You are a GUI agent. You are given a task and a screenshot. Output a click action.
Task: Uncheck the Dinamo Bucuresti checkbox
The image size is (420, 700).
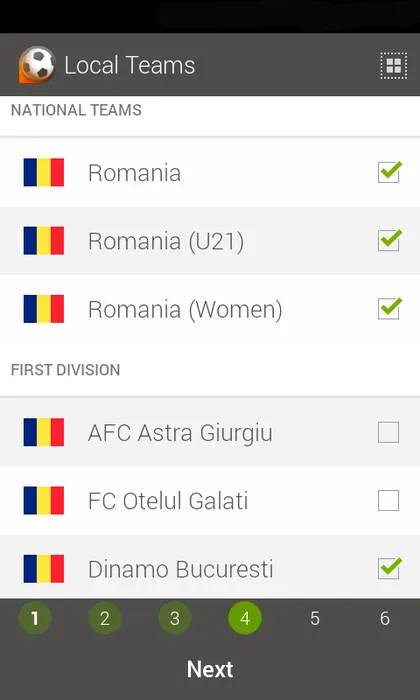tap(389, 568)
